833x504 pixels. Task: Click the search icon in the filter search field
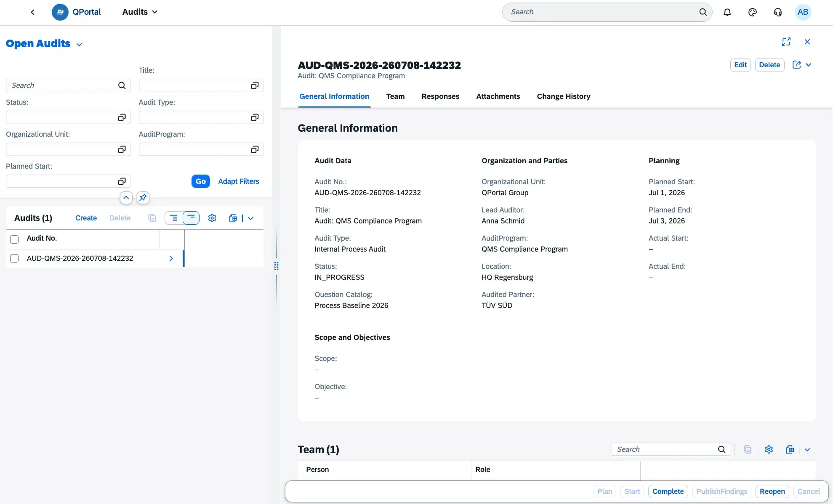coord(122,85)
